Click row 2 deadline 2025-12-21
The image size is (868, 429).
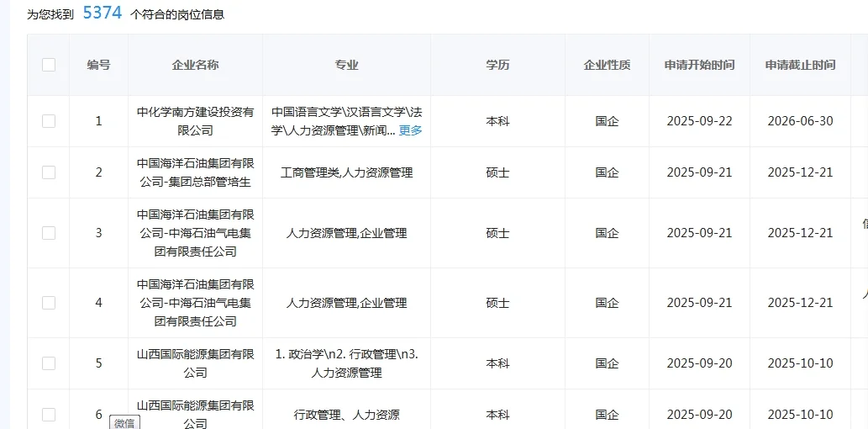tap(800, 172)
